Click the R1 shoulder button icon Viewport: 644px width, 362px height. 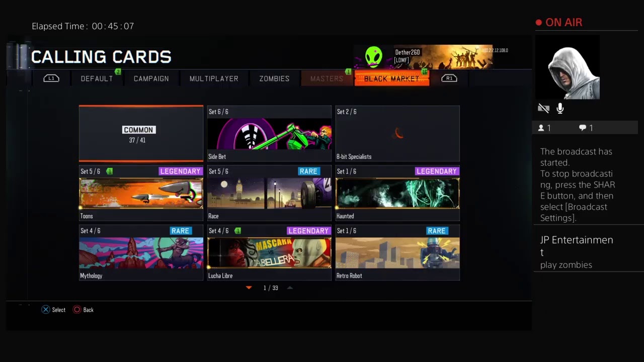(449, 78)
